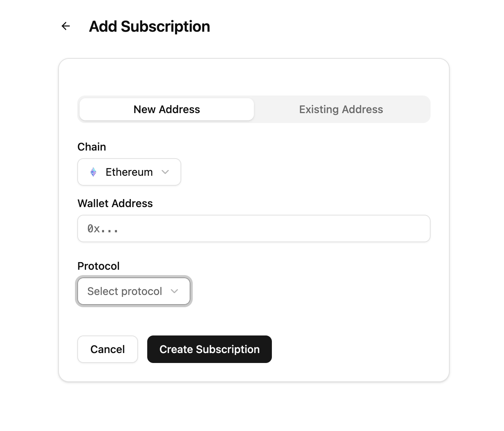Toggle back to New Address entry

point(166,109)
